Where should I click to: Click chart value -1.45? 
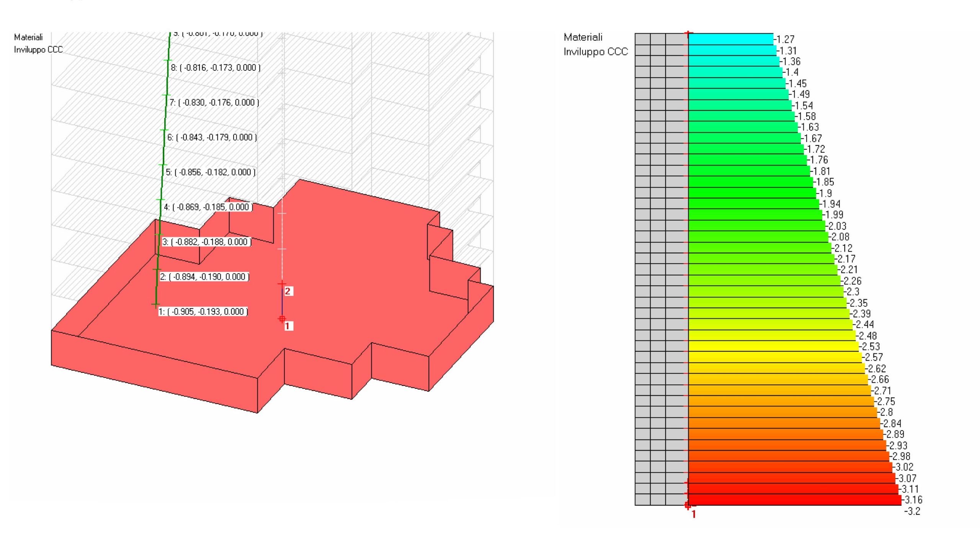796,83
